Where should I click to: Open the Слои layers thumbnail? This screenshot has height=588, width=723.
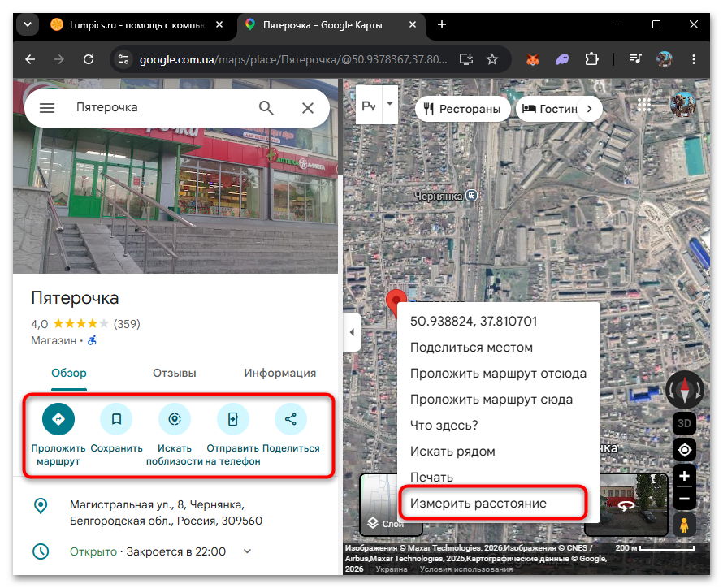click(x=378, y=504)
